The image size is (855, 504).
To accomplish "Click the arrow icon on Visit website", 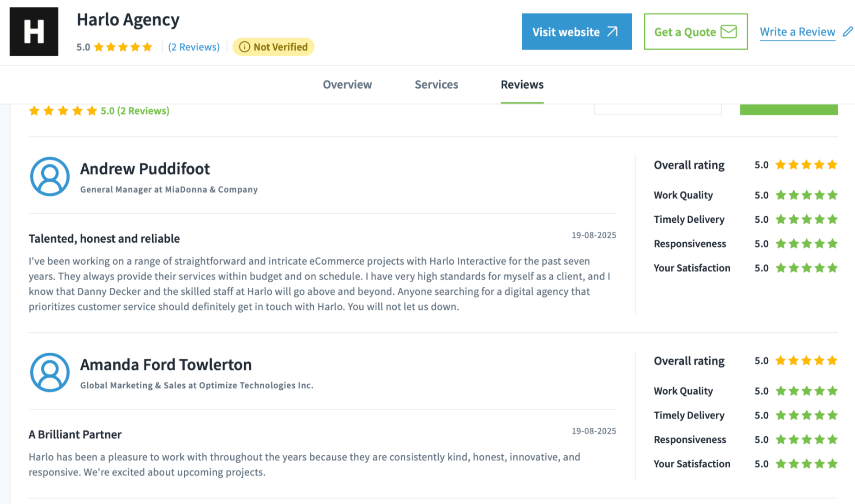I will tap(613, 32).
